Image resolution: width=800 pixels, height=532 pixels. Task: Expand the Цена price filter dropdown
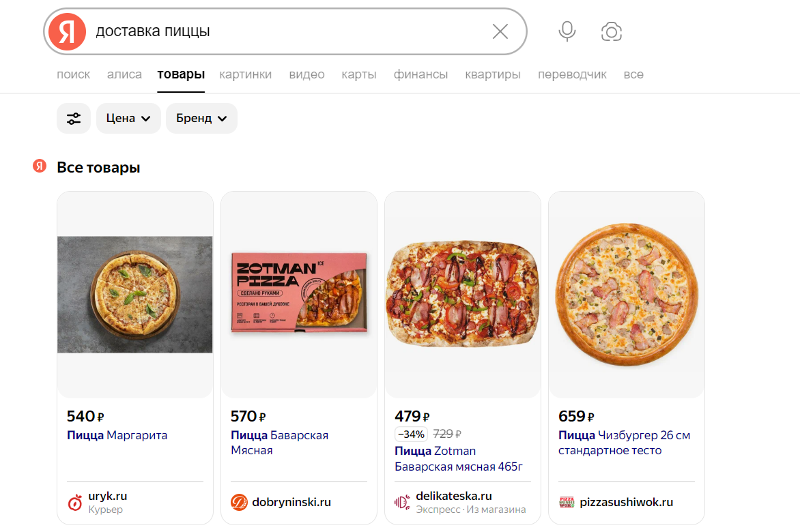coord(128,119)
